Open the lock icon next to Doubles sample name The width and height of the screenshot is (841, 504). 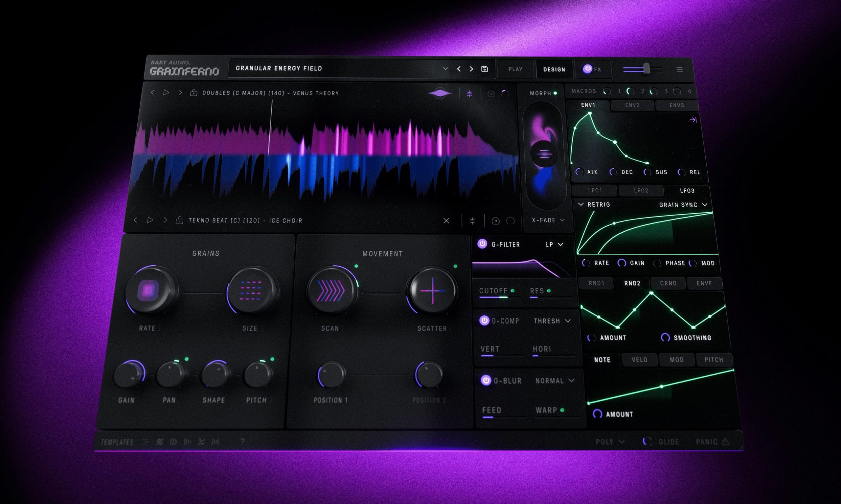193,93
